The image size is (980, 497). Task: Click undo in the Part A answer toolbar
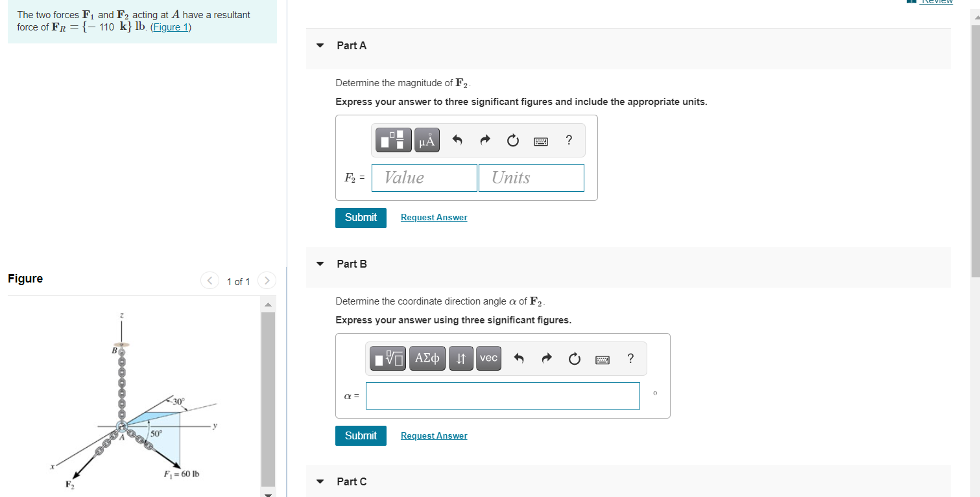[x=457, y=140]
